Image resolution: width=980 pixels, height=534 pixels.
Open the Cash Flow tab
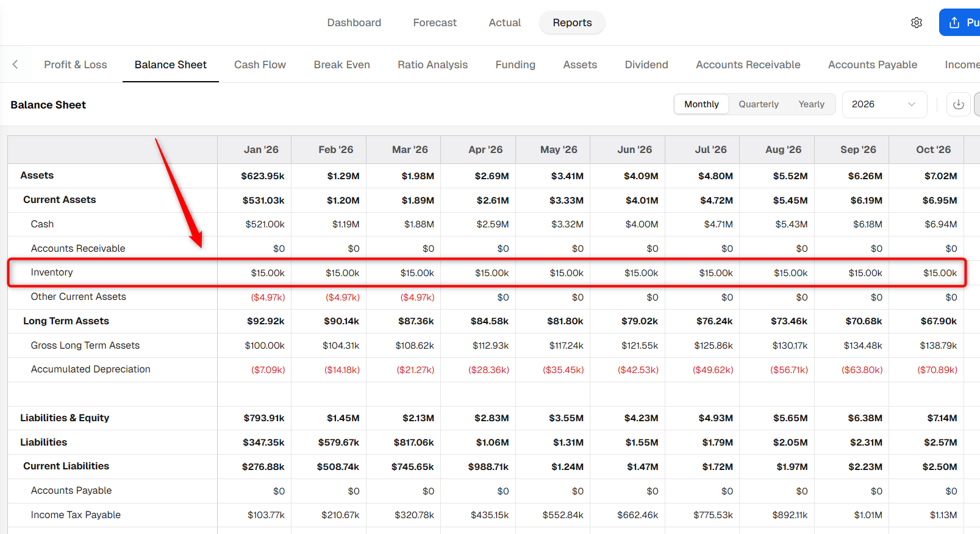tap(260, 65)
